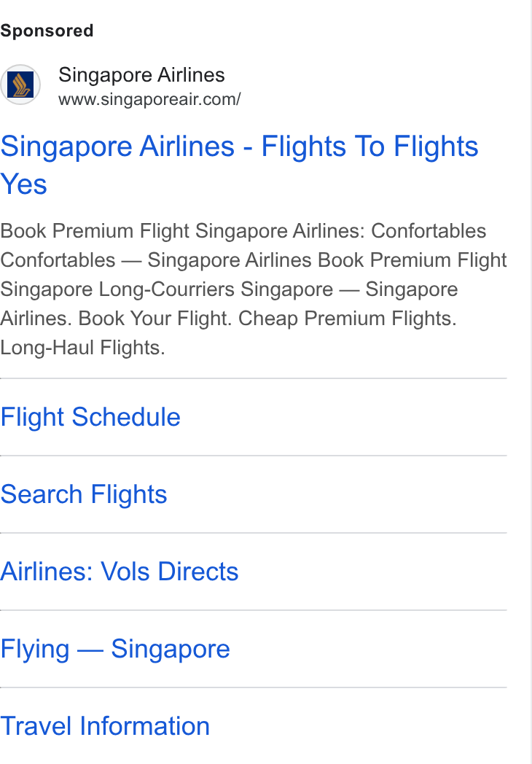Click the Cheap Premium Flights phrase
This screenshot has height=764, width=532.
click(348, 319)
